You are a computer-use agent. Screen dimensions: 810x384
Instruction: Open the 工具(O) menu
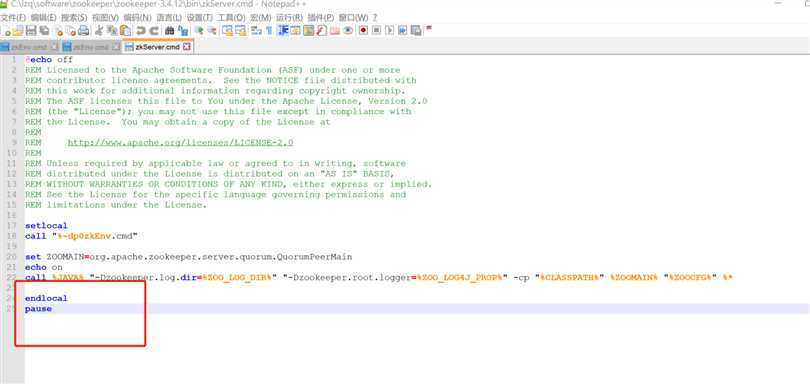pos(231,17)
